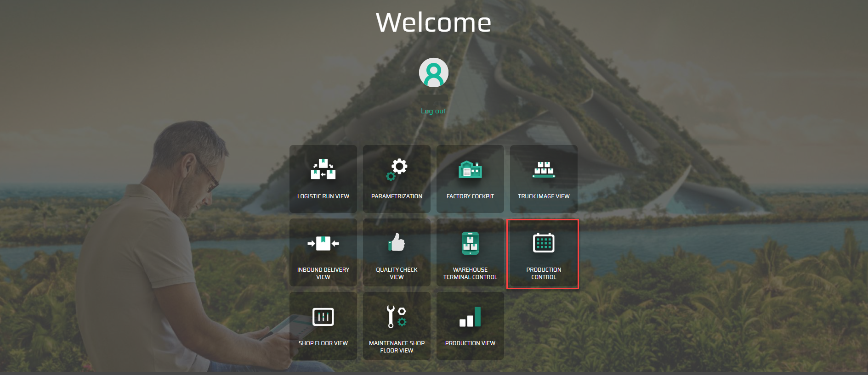Viewport: 868px width, 375px height.
Task: Click the Warehouse Terminal Control handheld icon
Action: pyautogui.click(x=470, y=243)
